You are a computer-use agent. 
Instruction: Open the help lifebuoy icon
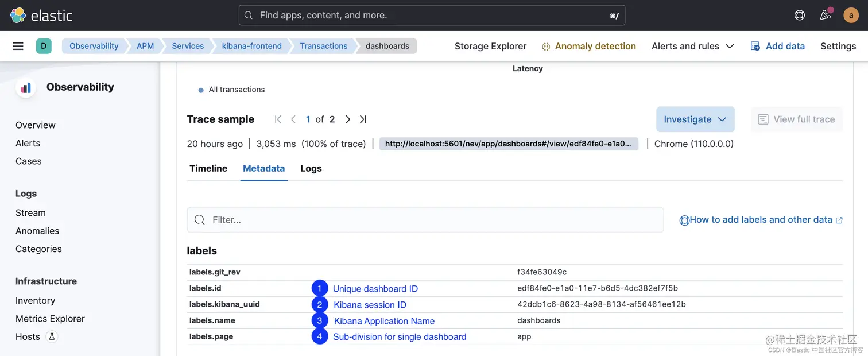pyautogui.click(x=799, y=16)
